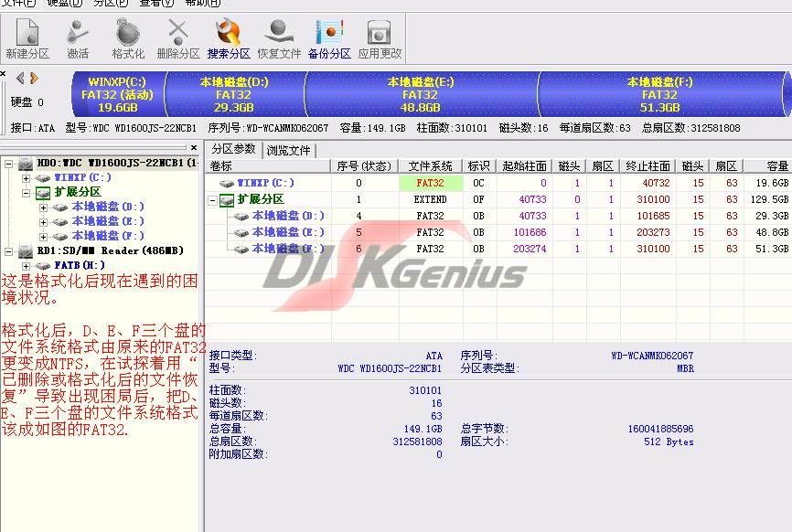
Task: Click the Backup Partition (备份分区) icon
Action: (x=329, y=38)
